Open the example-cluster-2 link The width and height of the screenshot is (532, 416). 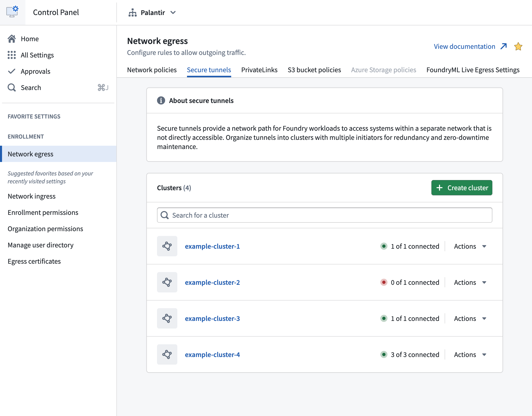click(212, 282)
